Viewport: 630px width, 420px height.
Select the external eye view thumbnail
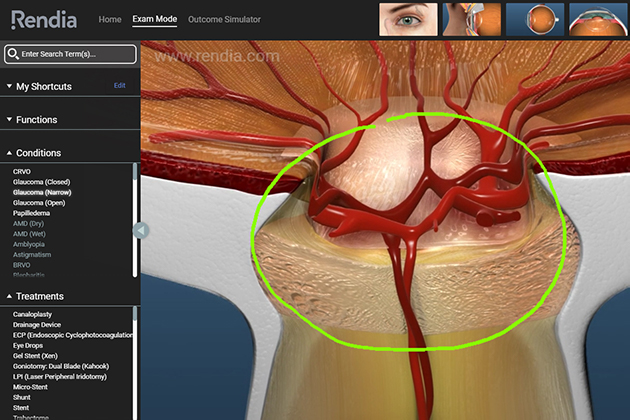click(408, 20)
